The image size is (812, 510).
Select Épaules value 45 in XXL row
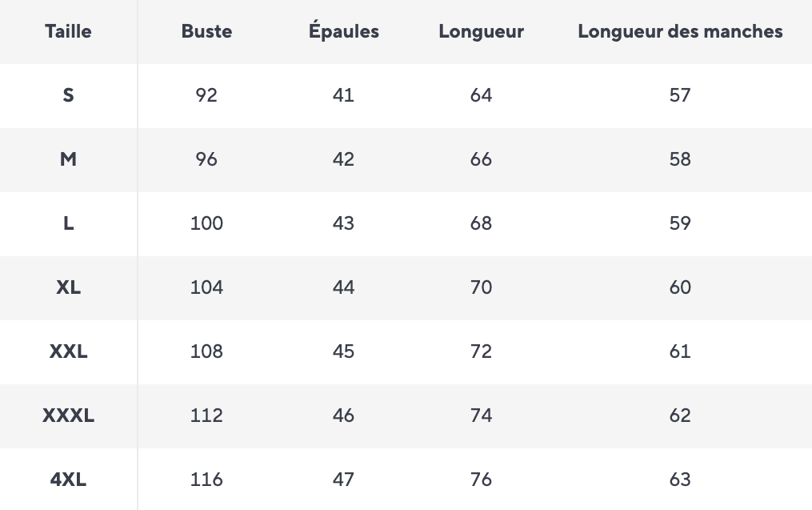343,351
